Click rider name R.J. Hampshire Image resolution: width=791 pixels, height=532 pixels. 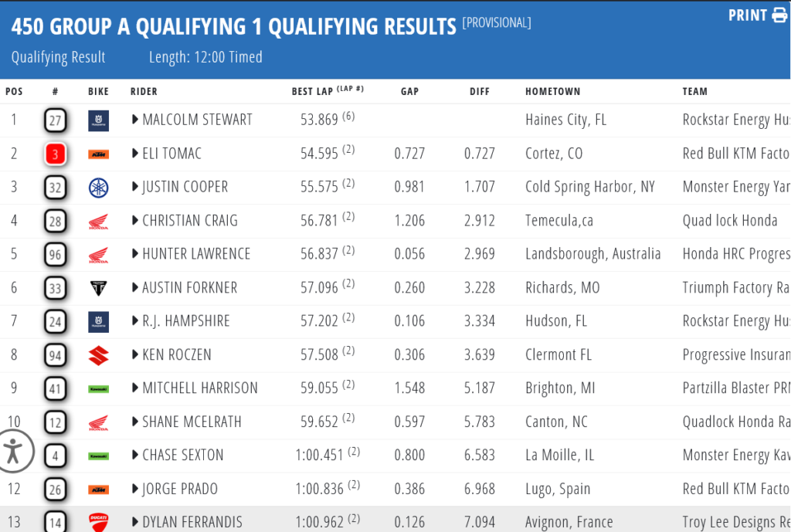point(185,321)
